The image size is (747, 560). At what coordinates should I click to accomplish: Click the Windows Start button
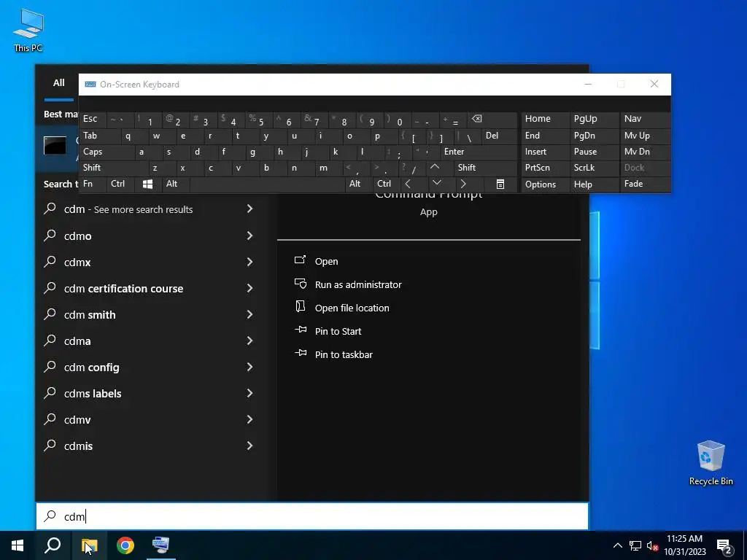coord(18,545)
